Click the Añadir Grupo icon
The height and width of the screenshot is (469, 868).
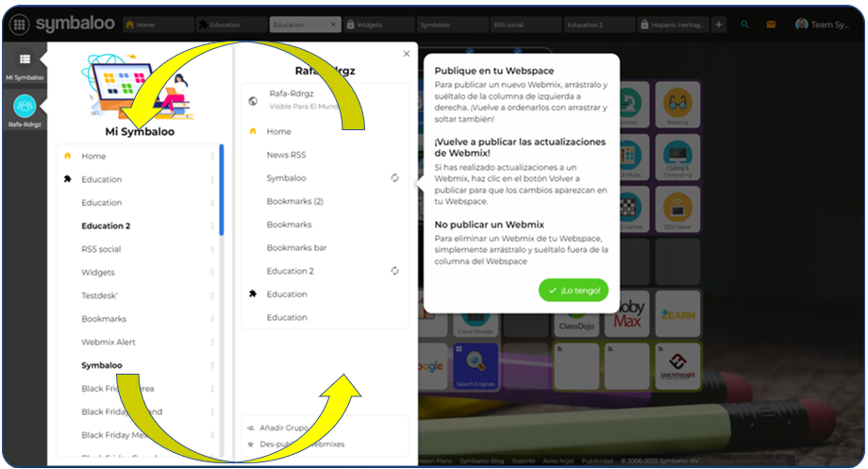pos(251,428)
